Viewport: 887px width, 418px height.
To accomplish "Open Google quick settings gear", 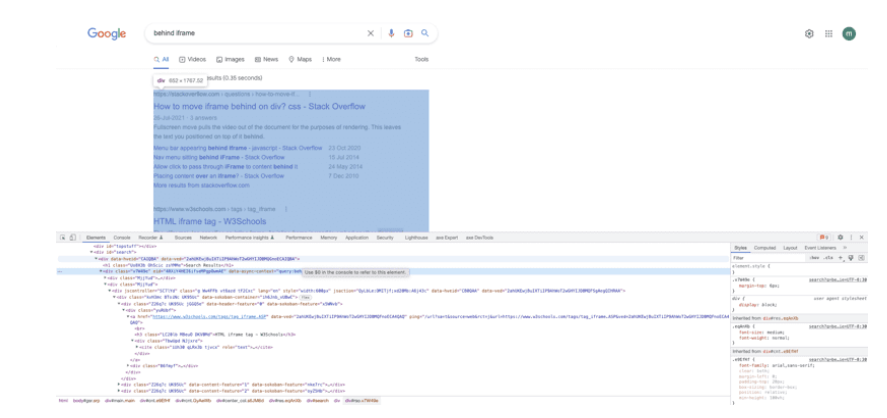I will (x=809, y=33).
